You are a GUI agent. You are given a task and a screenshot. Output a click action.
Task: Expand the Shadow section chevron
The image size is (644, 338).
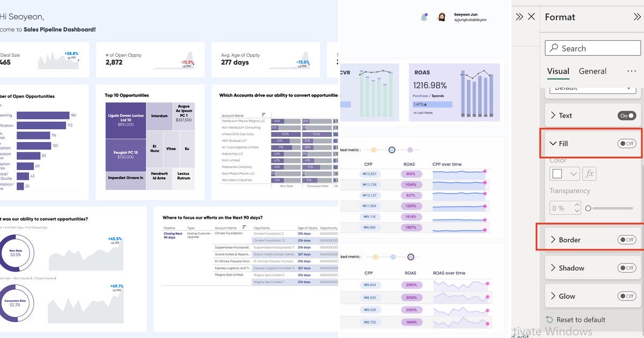click(x=554, y=268)
